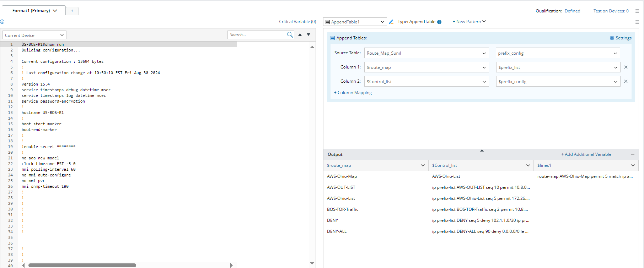Open Settings in Append Tables panel
Image resolution: width=644 pixels, height=268 pixels.
(621, 38)
